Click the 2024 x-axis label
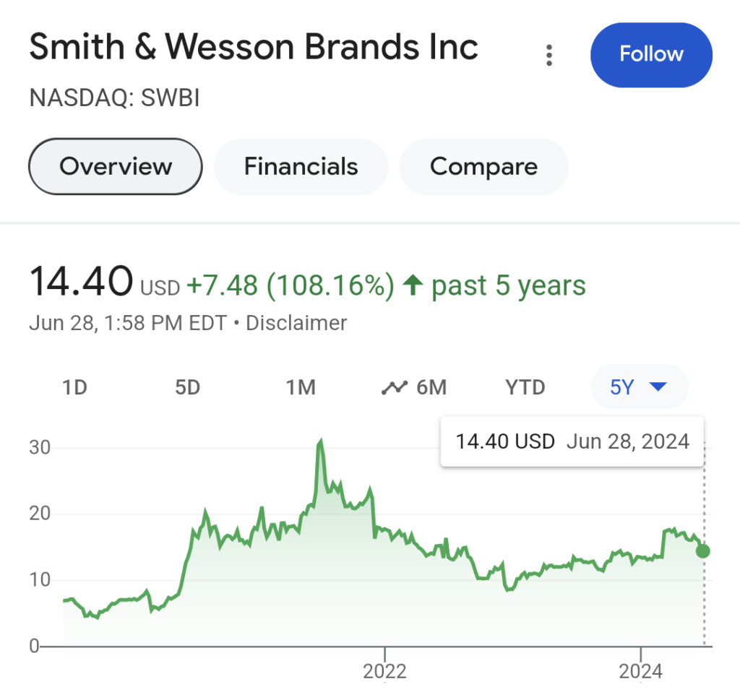Screen dimensions: 740x700 click(641, 671)
